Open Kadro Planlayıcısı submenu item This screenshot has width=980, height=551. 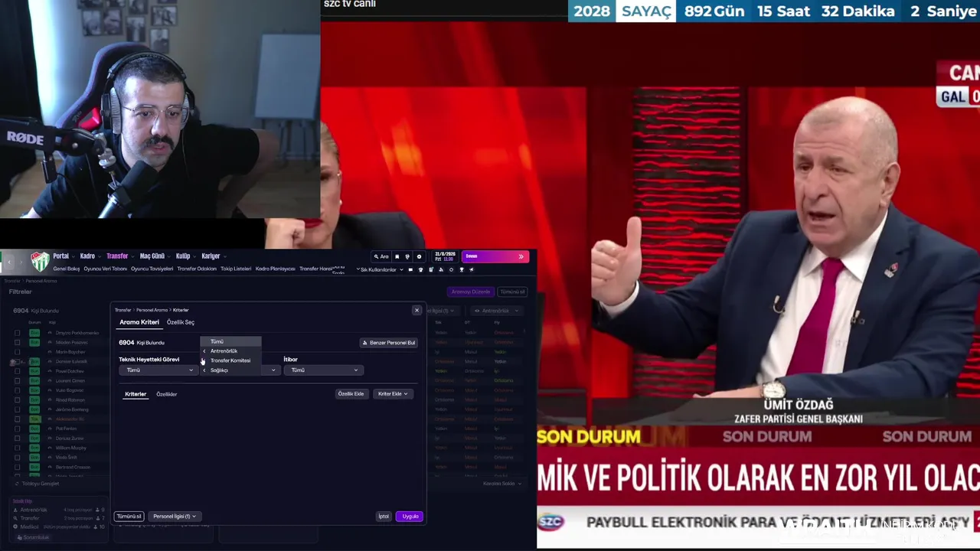(x=276, y=269)
